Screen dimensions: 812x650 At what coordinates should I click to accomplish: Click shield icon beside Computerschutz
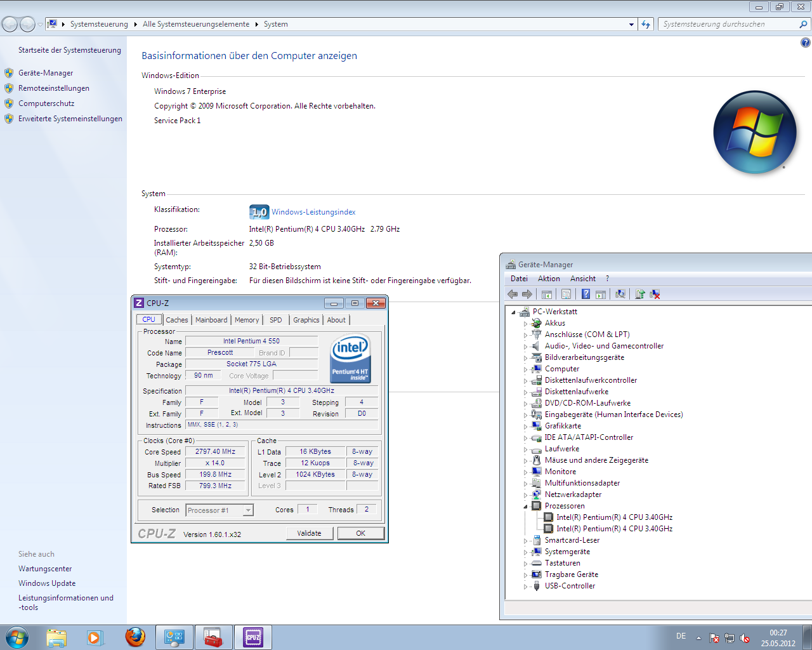[9, 103]
